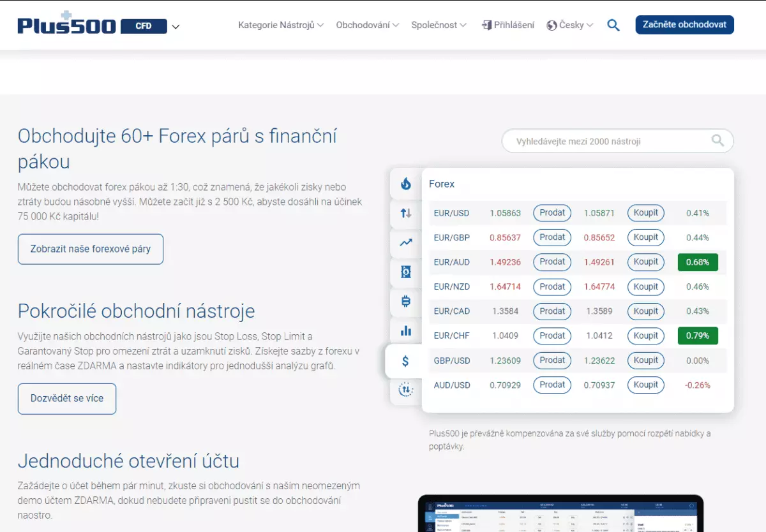Expand the Společnost menu
Viewport: 766px width, 532px height.
point(439,25)
